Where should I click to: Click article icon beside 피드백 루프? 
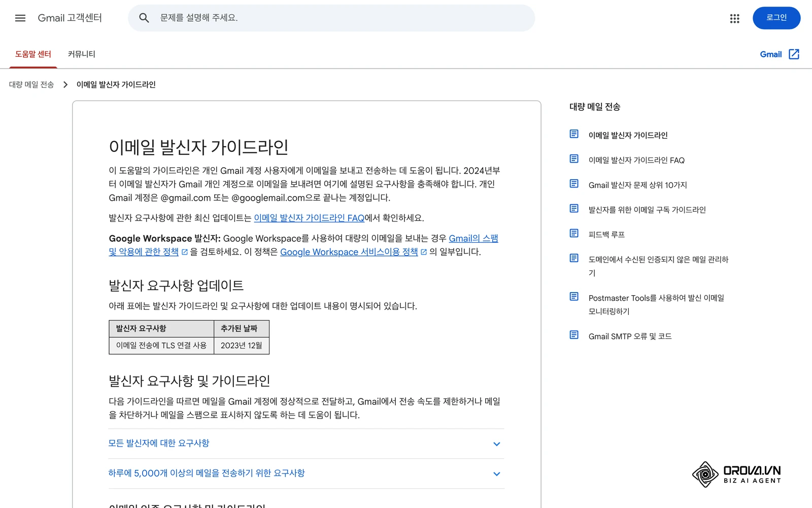tap(574, 234)
